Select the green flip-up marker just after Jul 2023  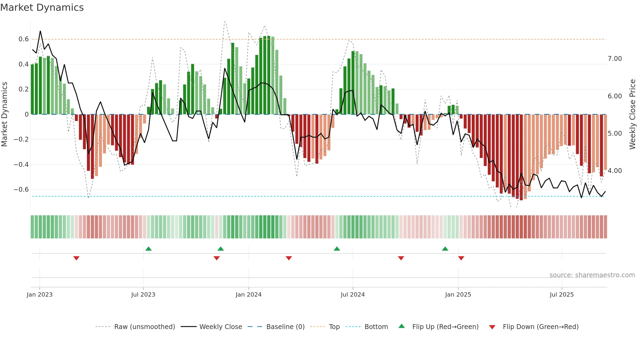pos(148,249)
